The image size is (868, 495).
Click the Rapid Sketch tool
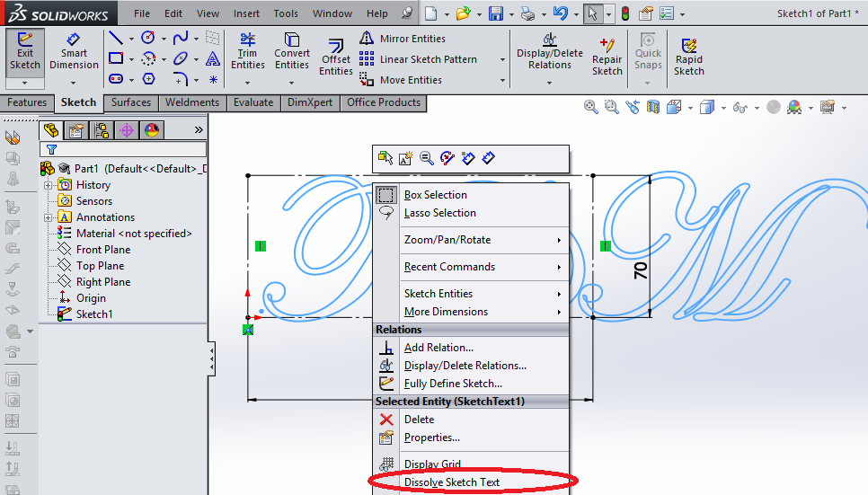688,57
